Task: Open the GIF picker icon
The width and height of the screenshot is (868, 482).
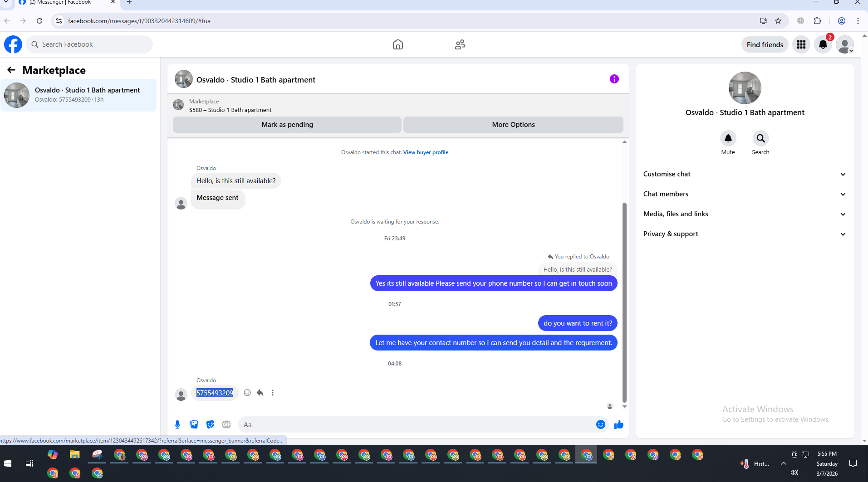Action: coord(226,424)
